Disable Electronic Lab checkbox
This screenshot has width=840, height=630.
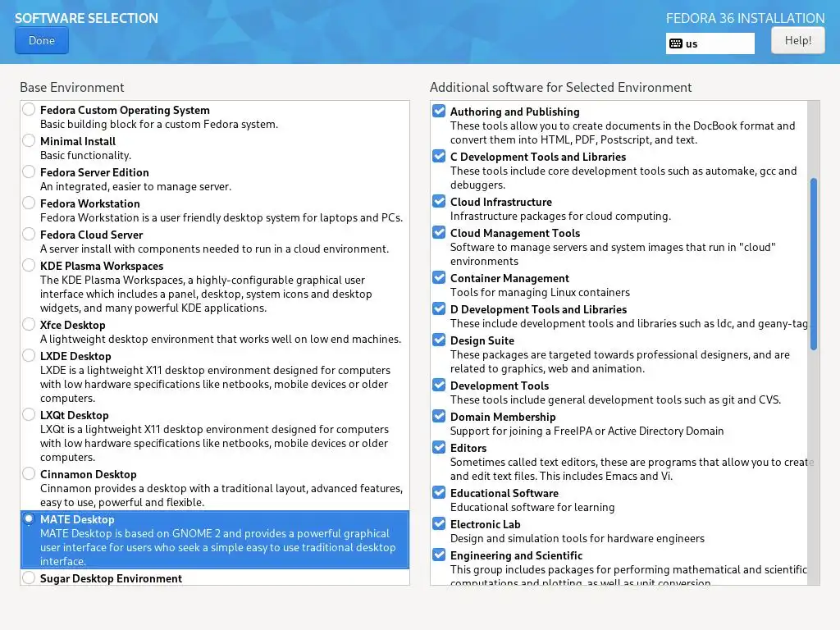click(439, 523)
